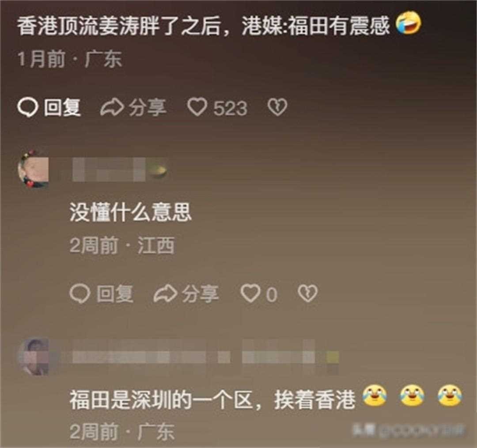Screen dimensions: 477x448
Task: Click 回复 text on the top comment
Action: 62,108
